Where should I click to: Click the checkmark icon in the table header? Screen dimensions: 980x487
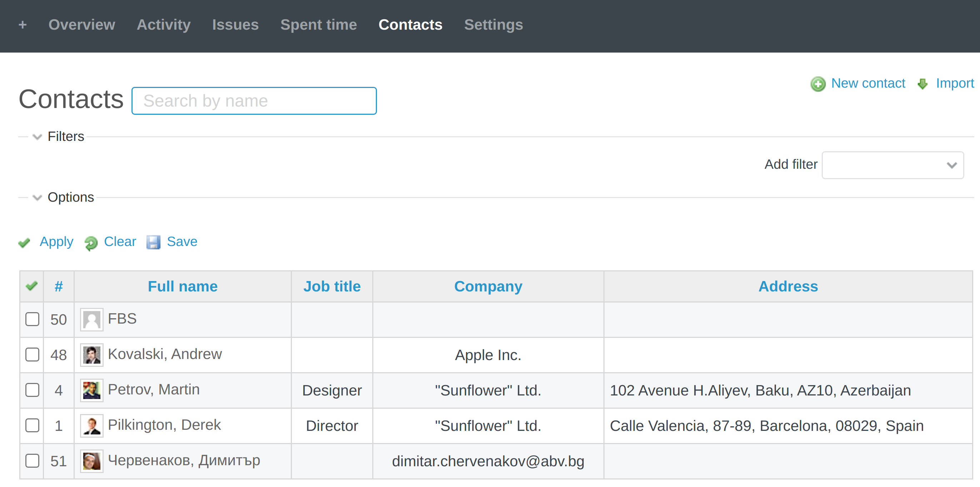click(31, 286)
